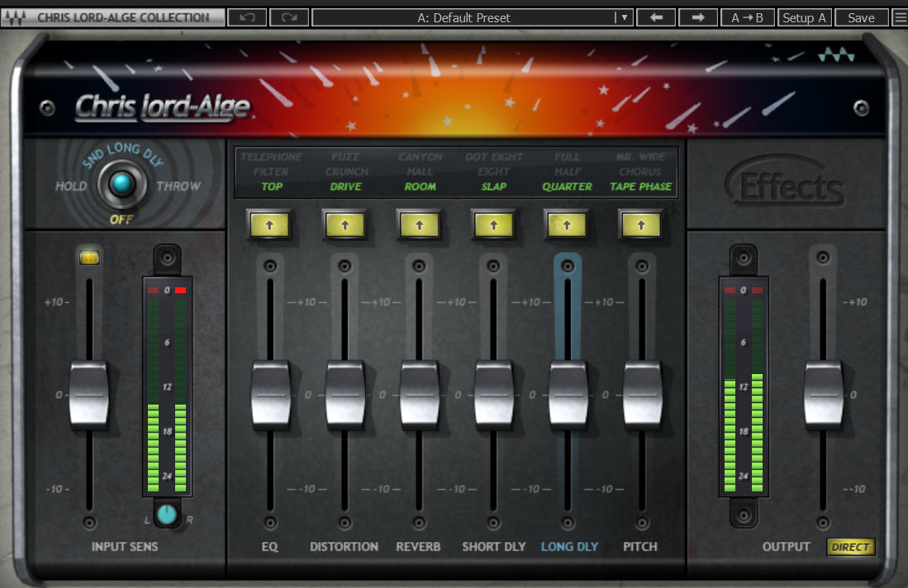This screenshot has width=908, height=588.
Task: Click the HALL reverb mode label
Action: pos(420,172)
